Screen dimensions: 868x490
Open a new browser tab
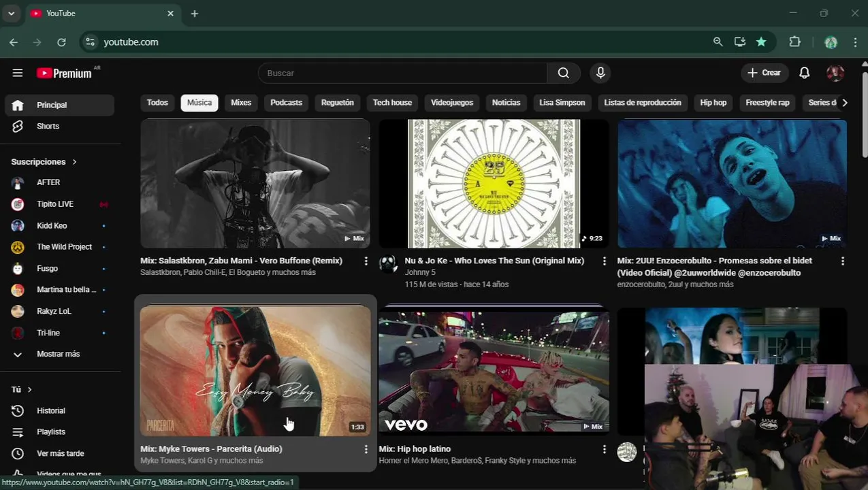[x=195, y=14]
